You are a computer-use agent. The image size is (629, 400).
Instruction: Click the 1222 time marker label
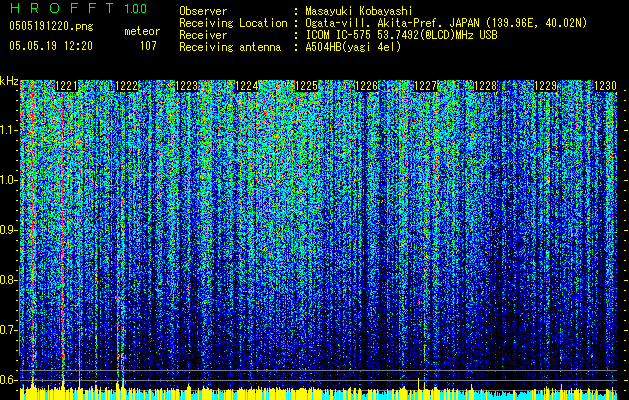[x=127, y=86]
